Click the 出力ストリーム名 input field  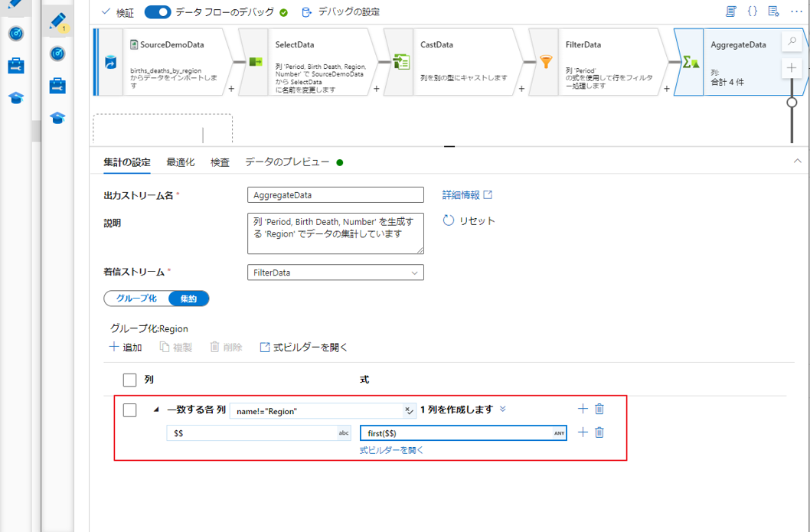pos(336,195)
